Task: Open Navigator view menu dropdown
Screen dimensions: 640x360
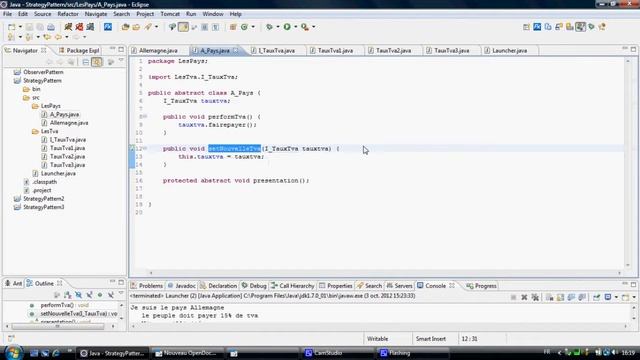Action: (x=121, y=61)
